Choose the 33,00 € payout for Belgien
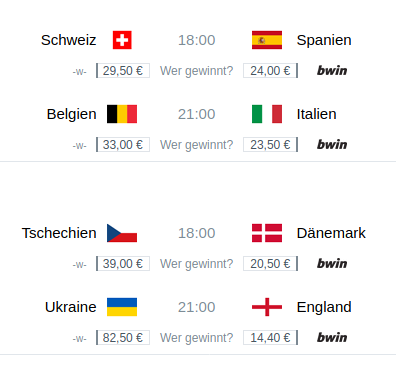The height and width of the screenshot is (372, 396). 123,145
